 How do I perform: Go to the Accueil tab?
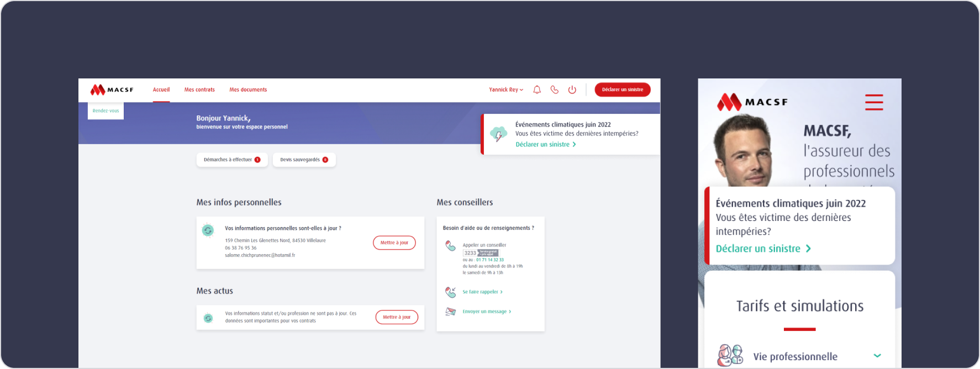coord(161,89)
